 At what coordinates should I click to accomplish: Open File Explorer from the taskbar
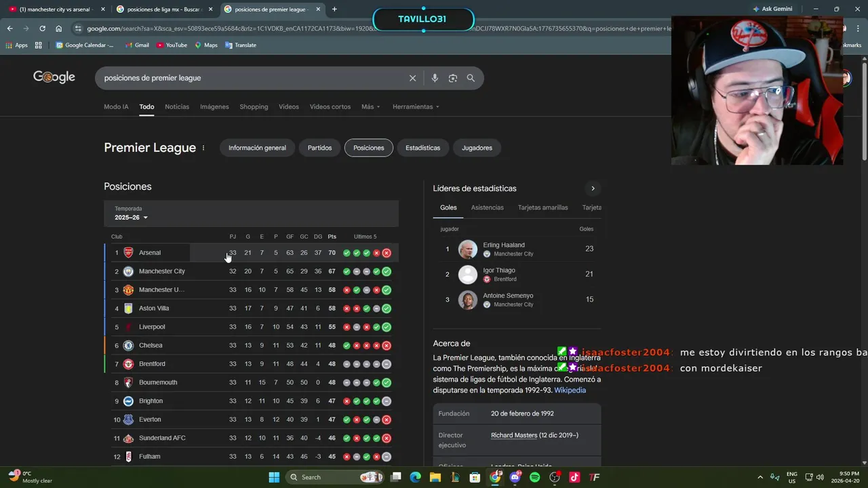click(x=435, y=477)
